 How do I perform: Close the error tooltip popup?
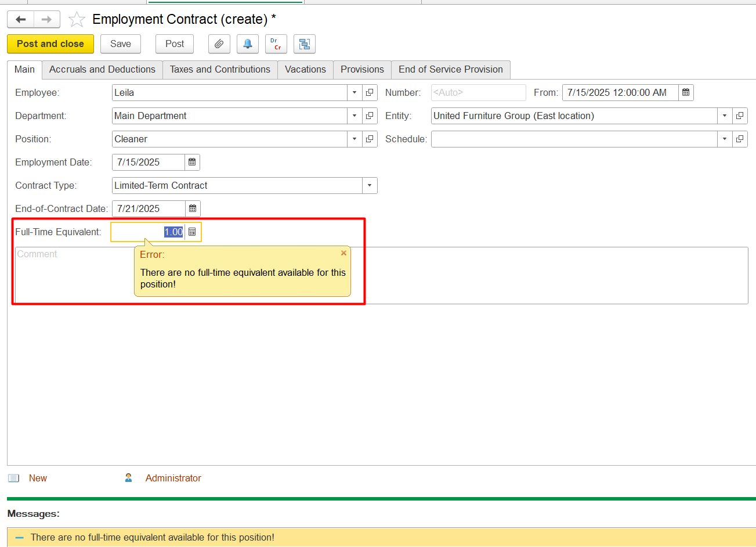343,253
